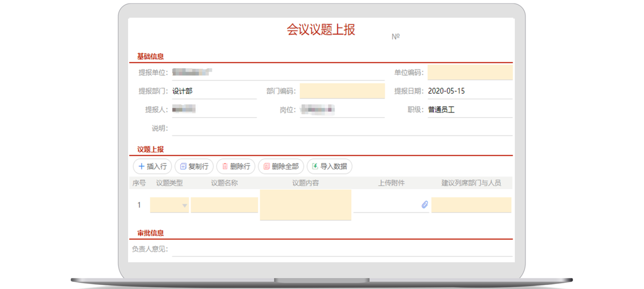This screenshot has width=644, height=289.
Task: Click the paperclip upload attachment icon
Action: (425, 205)
